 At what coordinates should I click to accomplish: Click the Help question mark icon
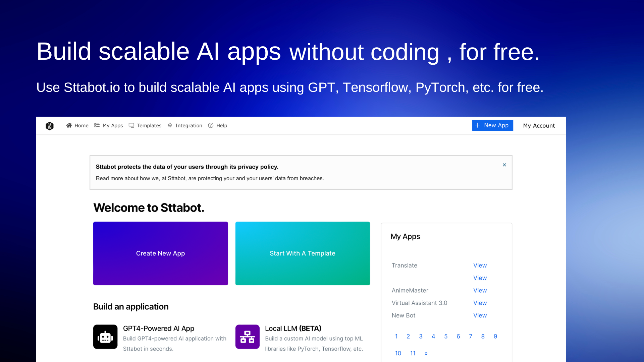pyautogui.click(x=211, y=125)
